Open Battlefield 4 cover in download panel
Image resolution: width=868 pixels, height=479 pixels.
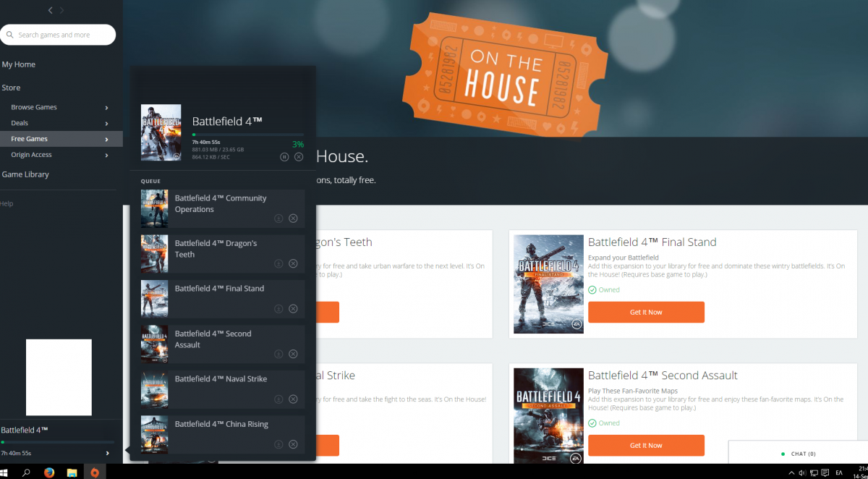(161, 132)
